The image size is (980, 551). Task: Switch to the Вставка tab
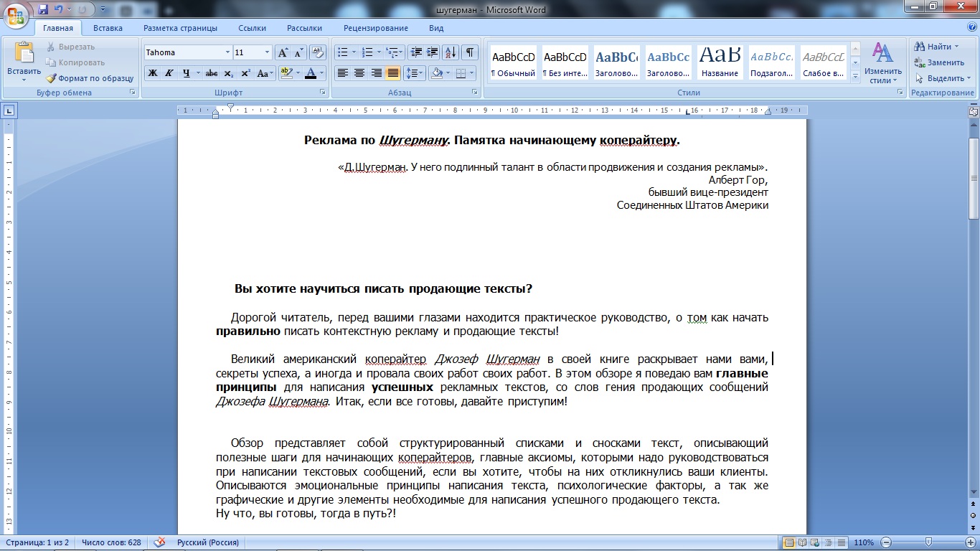(x=108, y=28)
